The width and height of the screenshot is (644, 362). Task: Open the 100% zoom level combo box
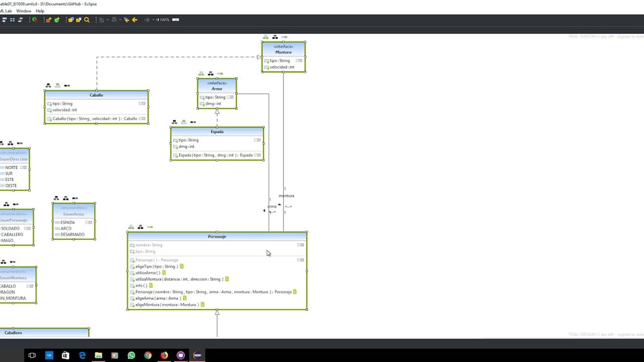(162, 19)
